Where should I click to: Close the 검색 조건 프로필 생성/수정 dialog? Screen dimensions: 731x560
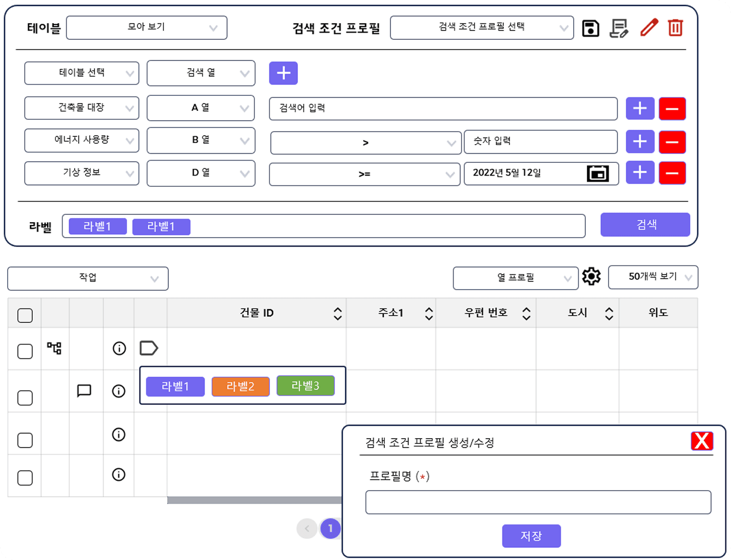point(702,441)
